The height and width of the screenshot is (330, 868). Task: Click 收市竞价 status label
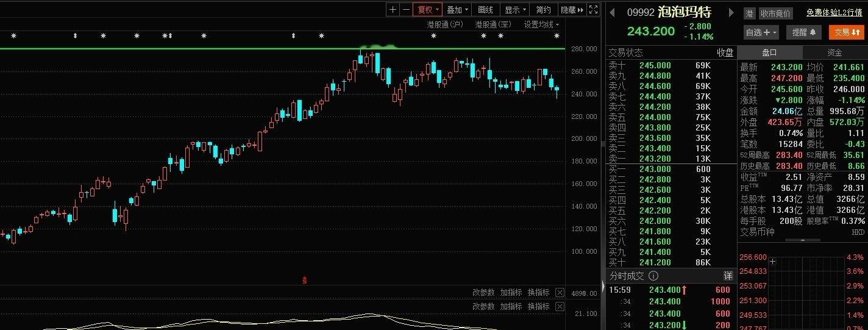point(775,13)
